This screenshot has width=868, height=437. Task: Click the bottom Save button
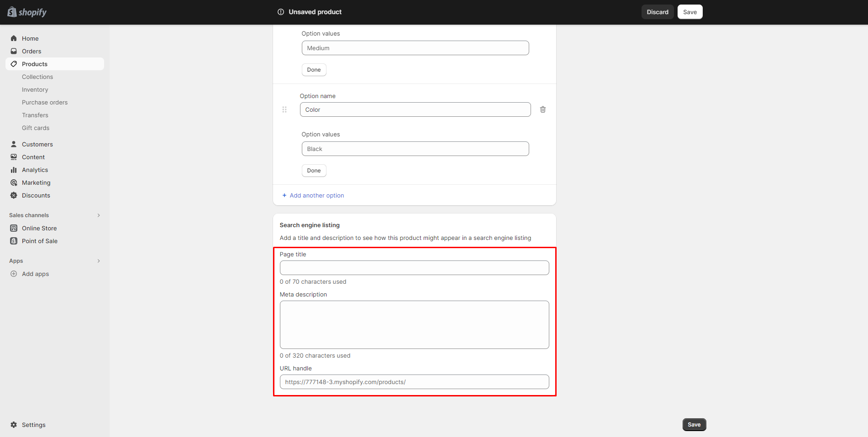click(x=694, y=425)
